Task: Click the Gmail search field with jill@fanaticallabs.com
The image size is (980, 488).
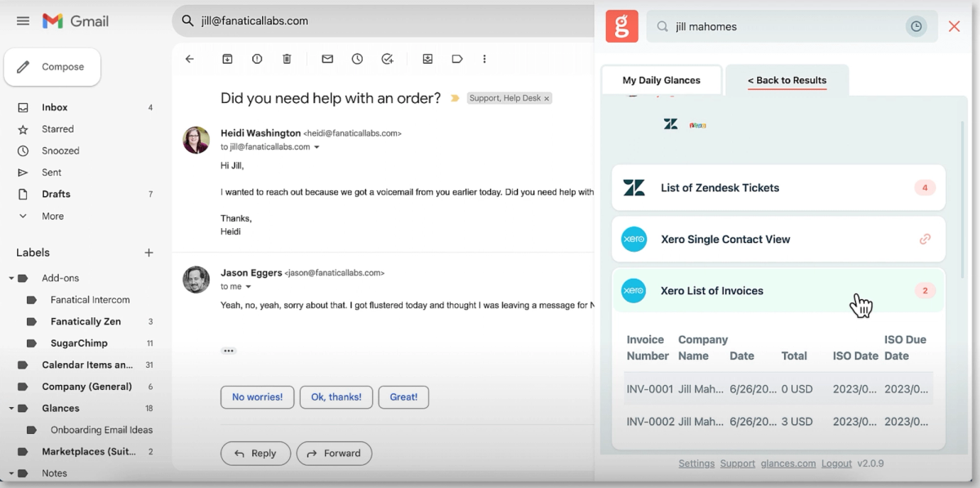Action: 384,21
